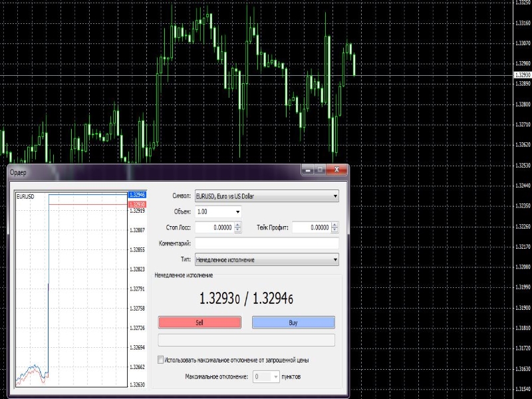Click the blue Buy button
This screenshot has width=532, height=399.
point(293,323)
